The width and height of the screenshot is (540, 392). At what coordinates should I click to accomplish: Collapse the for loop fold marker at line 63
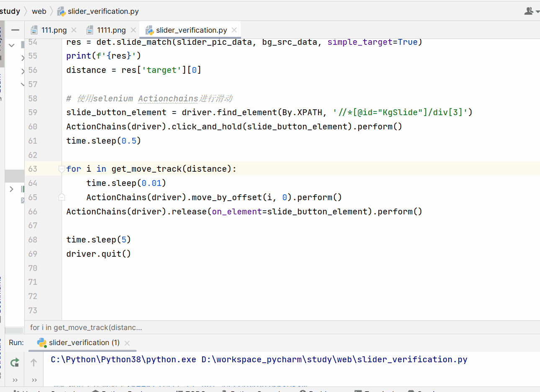(62, 169)
